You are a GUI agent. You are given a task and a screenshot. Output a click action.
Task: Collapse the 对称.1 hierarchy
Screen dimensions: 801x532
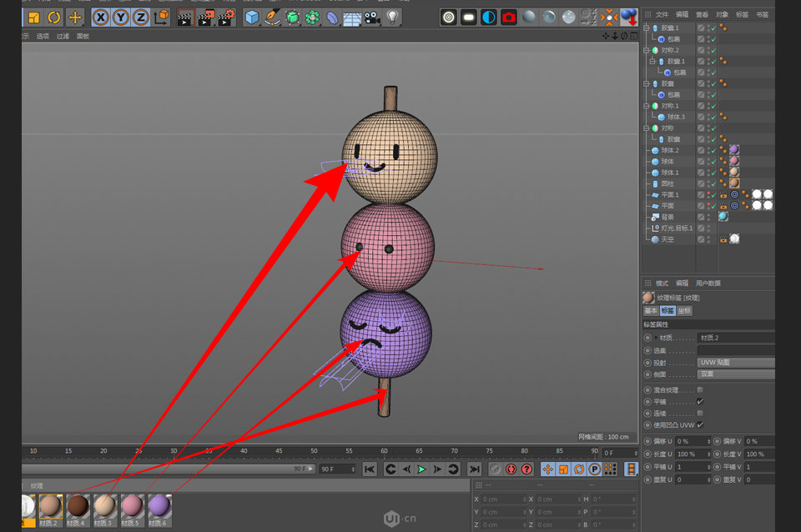645,105
